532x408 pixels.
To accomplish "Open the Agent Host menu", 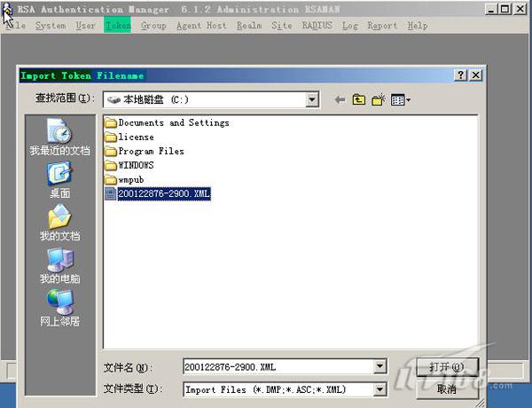I will tap(201, 26).
